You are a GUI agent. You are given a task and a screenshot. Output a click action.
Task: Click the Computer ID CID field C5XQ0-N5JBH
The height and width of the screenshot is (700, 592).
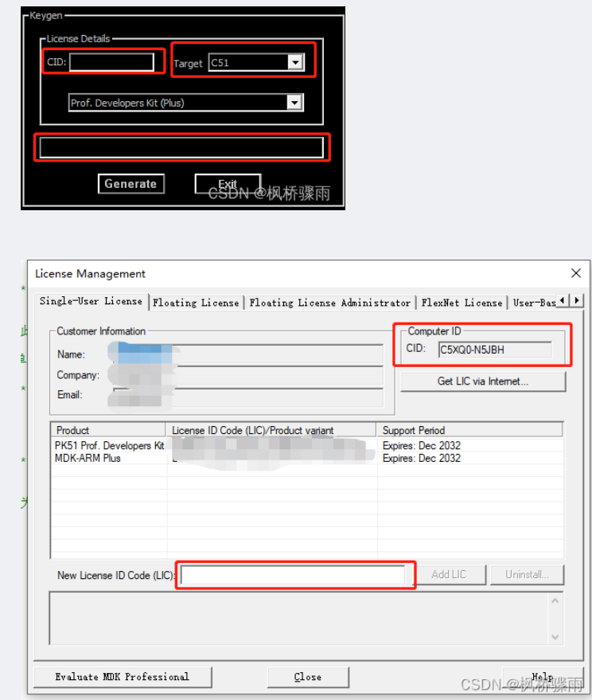coord(495,350)
